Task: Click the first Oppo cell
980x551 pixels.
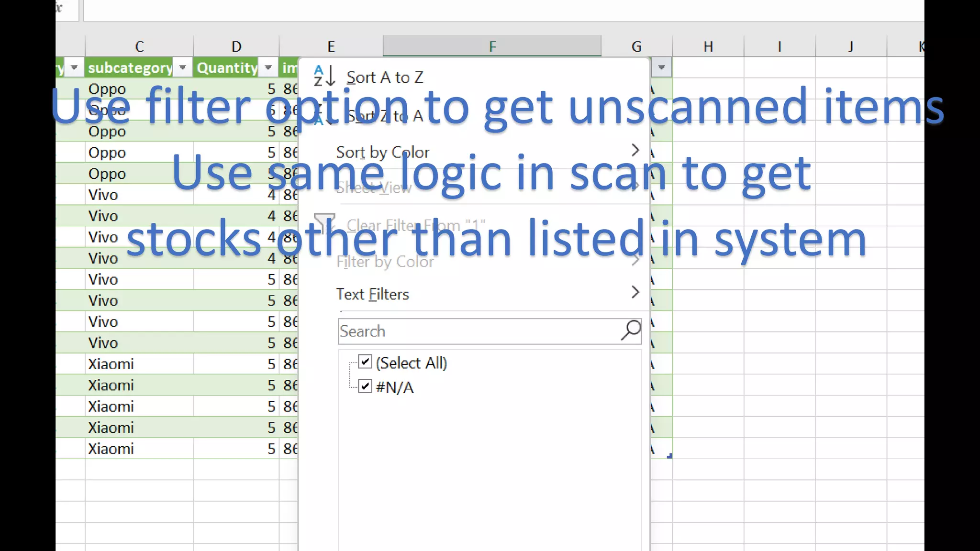Action: click(x=139, y=89)
